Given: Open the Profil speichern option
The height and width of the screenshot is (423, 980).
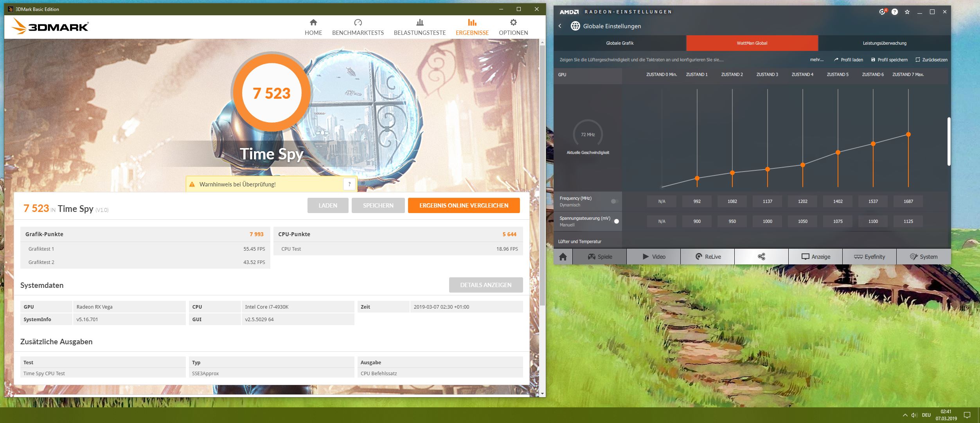Looking at the screenshot, I should pos(889,60).
